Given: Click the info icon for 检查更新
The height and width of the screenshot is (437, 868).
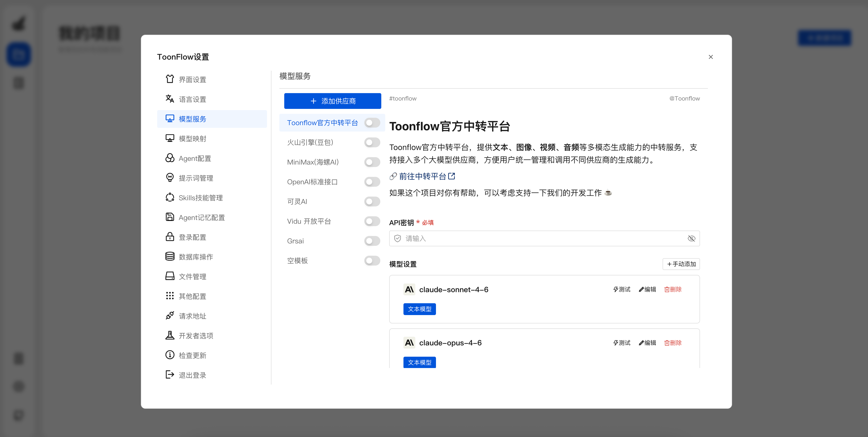Looking at the screenshot, I should point(170,355).
